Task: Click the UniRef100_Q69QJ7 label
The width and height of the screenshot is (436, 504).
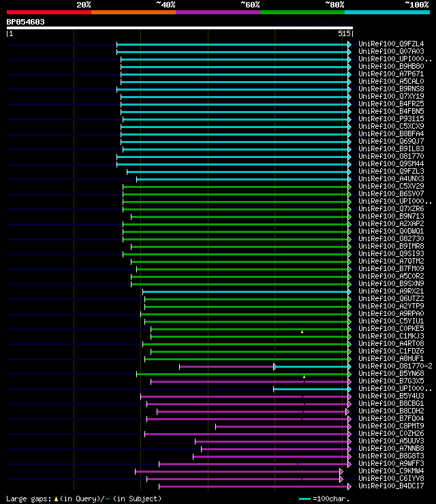Action: point(391,141)
